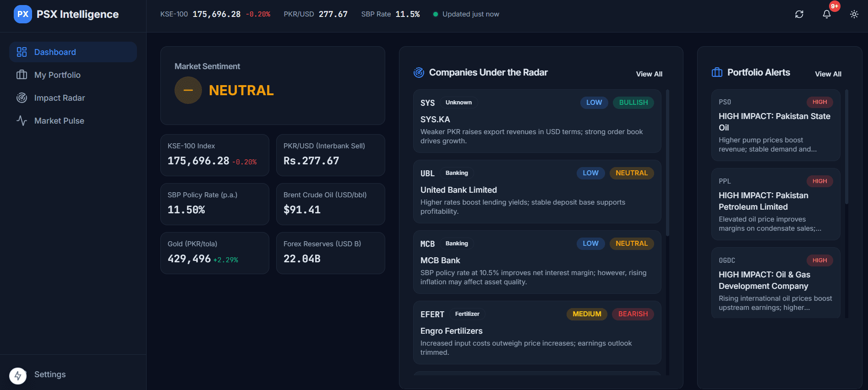This screenshot has height=390, width=868.
Task: Click the Updated just now status text
Action: [471, 14]
